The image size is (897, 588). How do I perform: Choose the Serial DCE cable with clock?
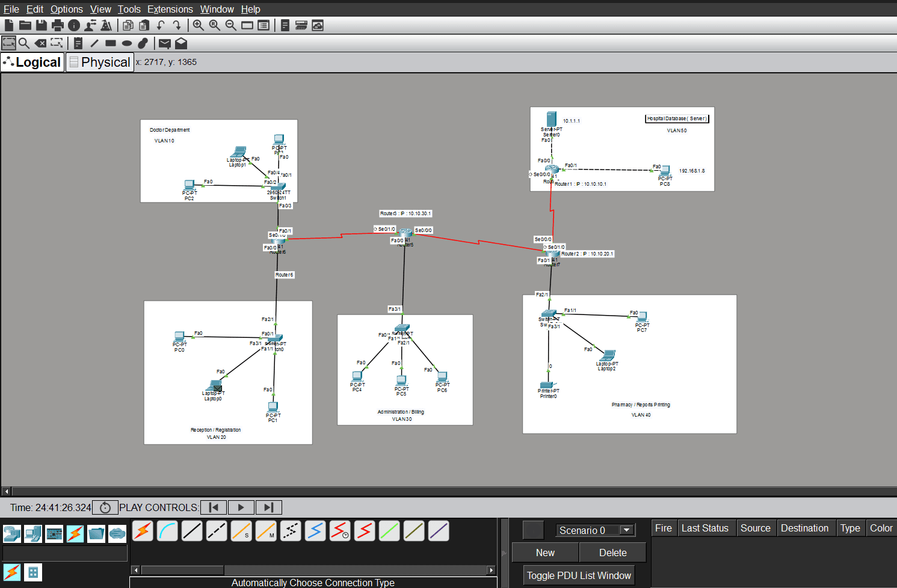pos(340,531)
